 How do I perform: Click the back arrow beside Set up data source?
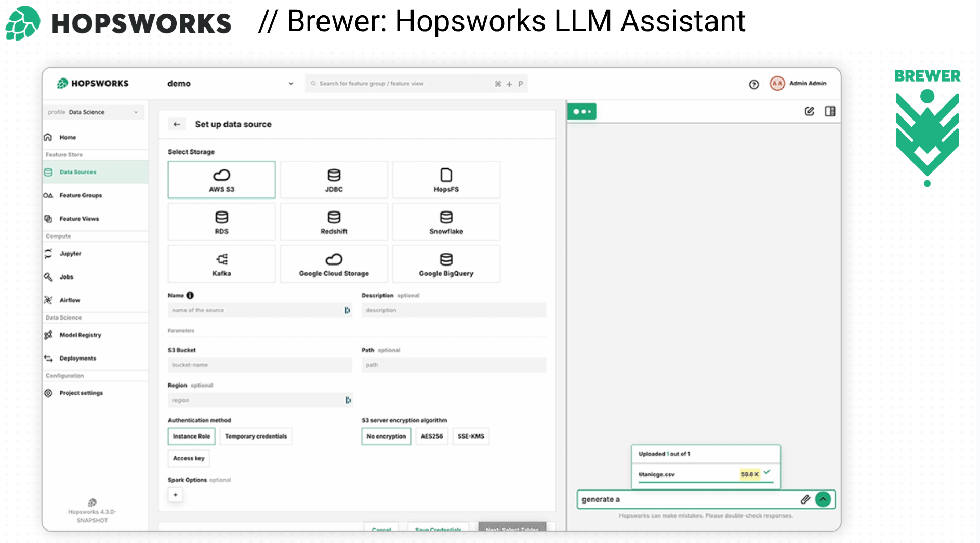(177, 124)
